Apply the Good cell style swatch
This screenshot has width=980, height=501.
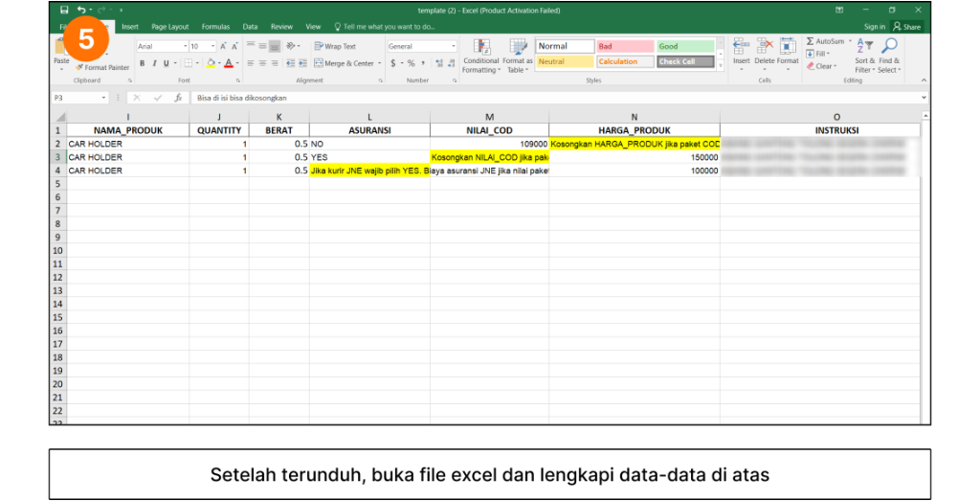click(x=684, y=46)
